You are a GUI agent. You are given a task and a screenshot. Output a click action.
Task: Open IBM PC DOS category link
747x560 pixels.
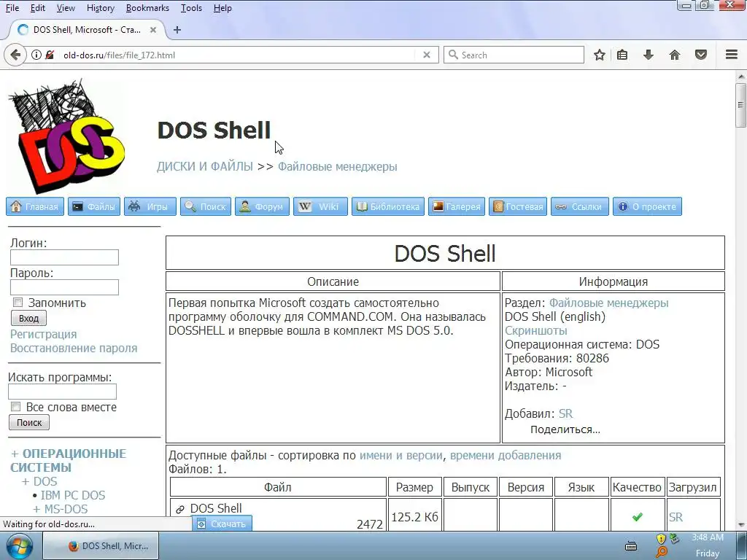pyautogui.click(x=73, y=495)
